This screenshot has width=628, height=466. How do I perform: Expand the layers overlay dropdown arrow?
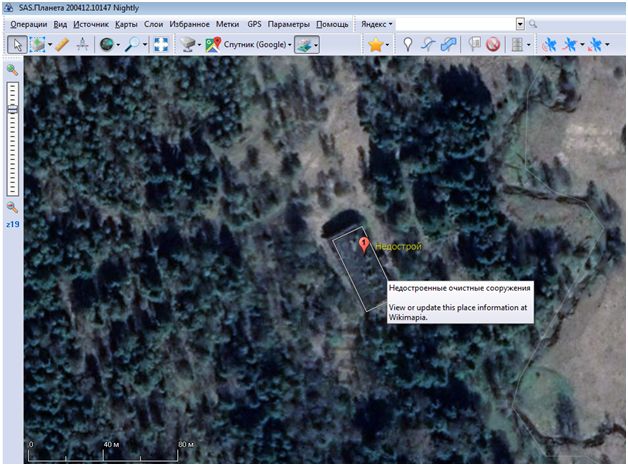[316, 44]
